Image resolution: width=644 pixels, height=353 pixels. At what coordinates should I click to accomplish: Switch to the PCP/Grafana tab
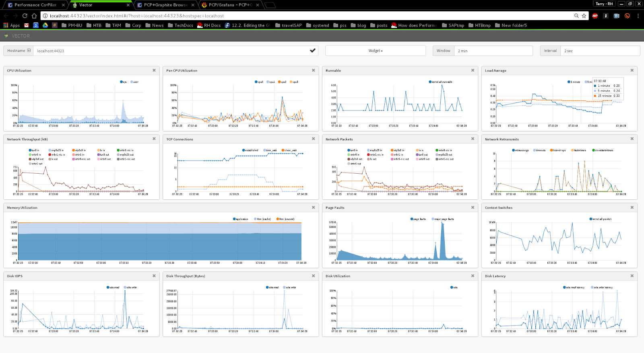click(x=230, y=5)
